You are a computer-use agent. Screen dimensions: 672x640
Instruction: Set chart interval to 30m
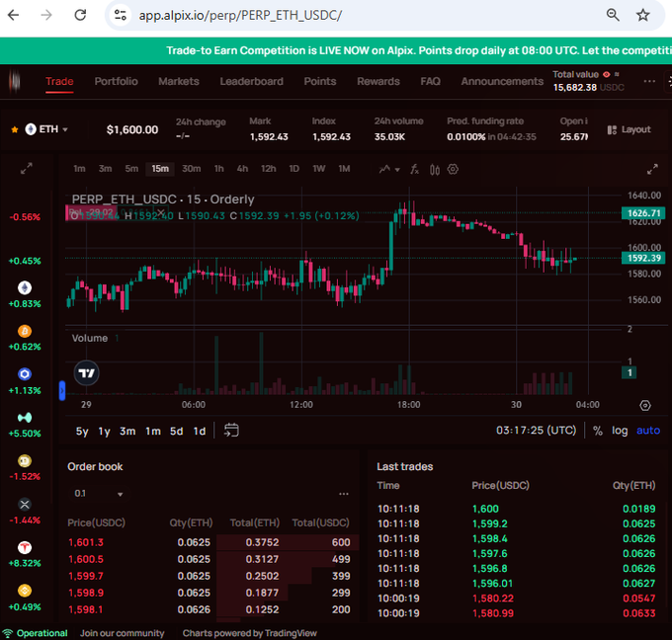pos(191,169)
